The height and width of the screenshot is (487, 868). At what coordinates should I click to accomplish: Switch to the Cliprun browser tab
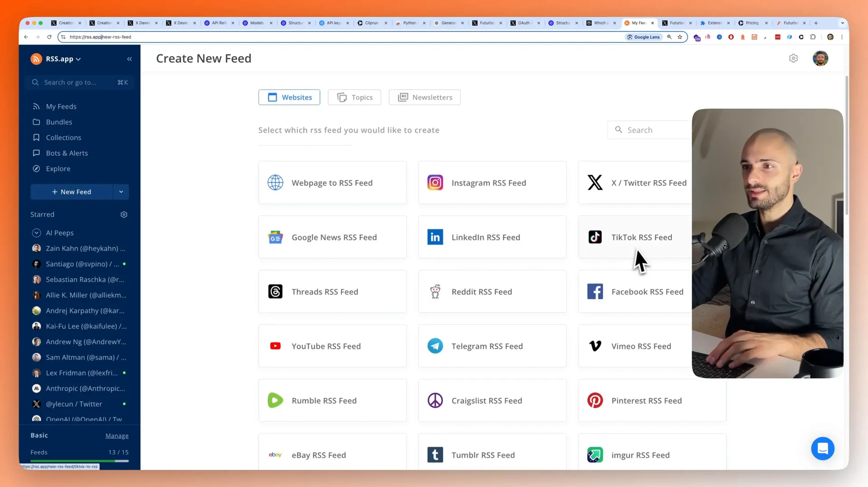tap(372, 23)
